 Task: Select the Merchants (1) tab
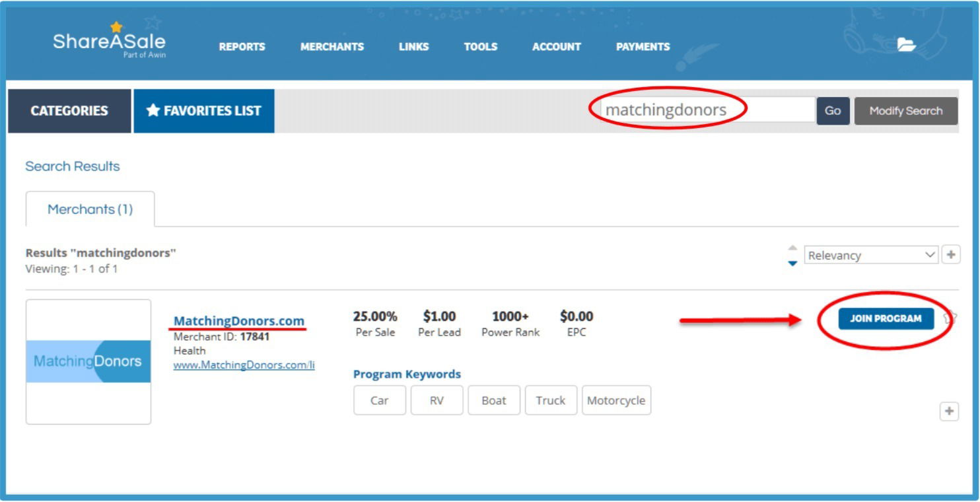pyautogui.click(x=90, y=209)
